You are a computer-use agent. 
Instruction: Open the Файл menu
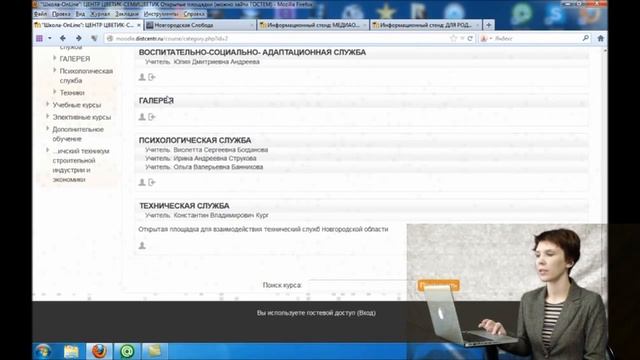pyautogui.click(x=40, y=14)
